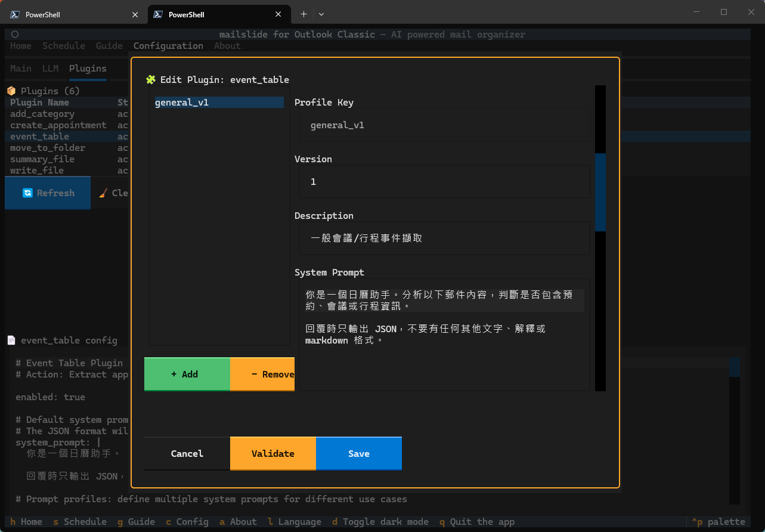The width and height of the screenshot is (765, 532).
Task: Open the Schedule menu item
Action: tap(64, 45)
